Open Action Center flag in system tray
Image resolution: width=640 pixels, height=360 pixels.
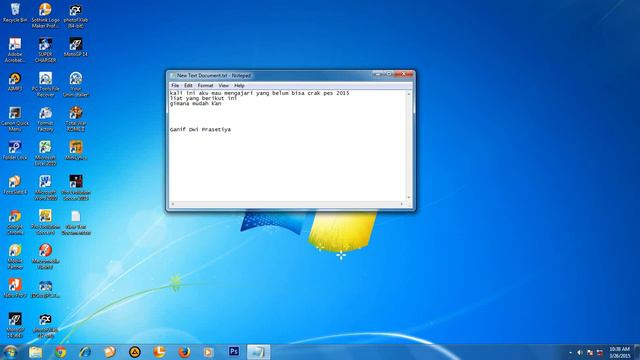click(x=590, y=352)
